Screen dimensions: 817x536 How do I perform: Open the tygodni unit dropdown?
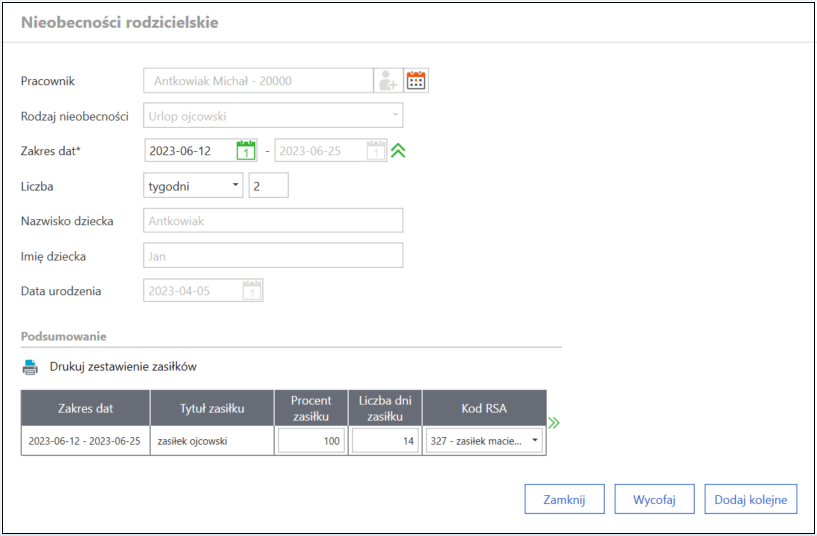click(193, 185)
